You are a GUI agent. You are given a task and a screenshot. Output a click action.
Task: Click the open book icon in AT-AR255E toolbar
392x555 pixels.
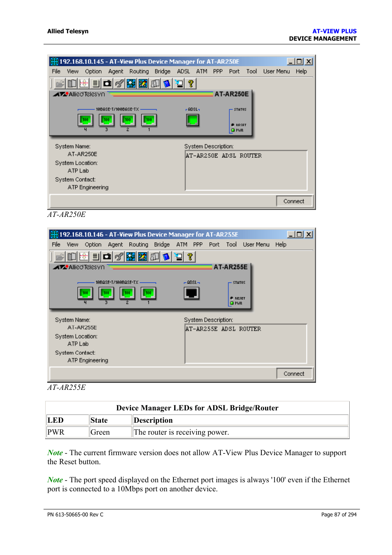71,257
